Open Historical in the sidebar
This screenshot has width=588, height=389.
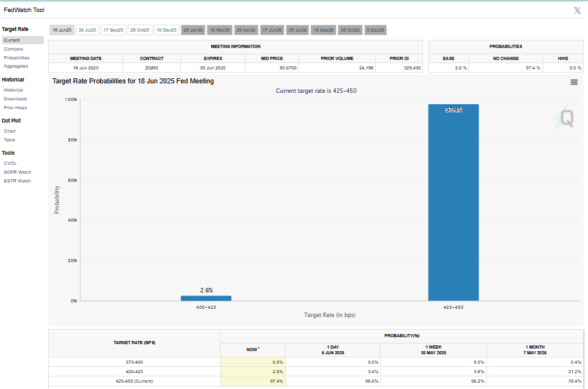point(13,90)
